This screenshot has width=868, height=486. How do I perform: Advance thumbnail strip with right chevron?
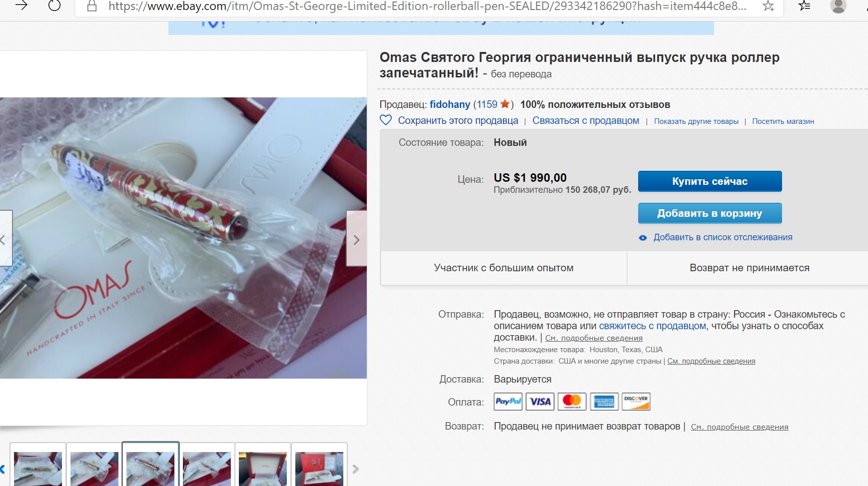(356, 469)
